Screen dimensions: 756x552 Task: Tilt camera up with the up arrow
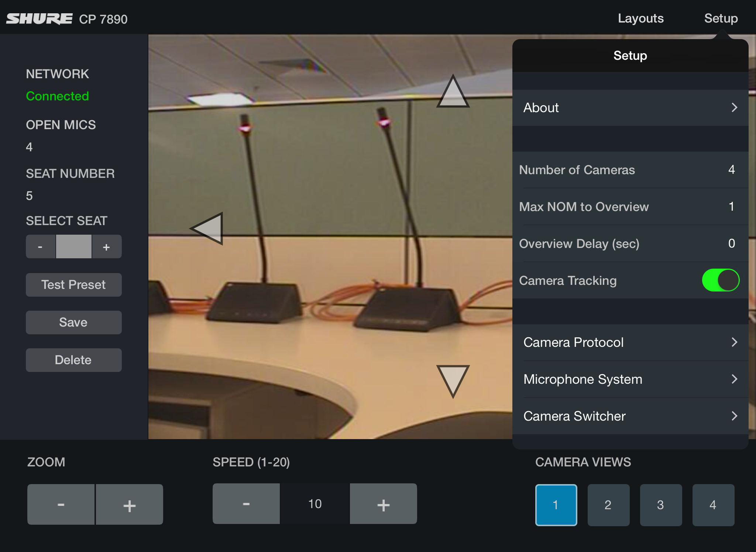coord(453,93)
